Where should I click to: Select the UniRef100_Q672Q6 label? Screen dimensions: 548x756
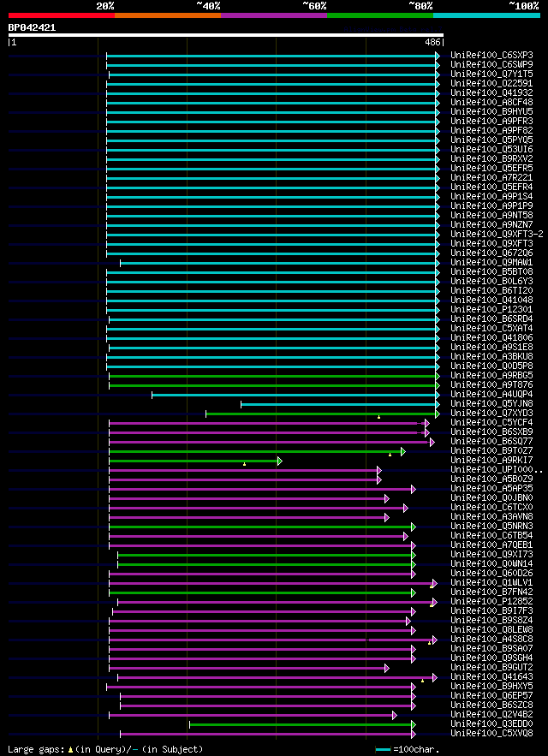tap(491, 253)
